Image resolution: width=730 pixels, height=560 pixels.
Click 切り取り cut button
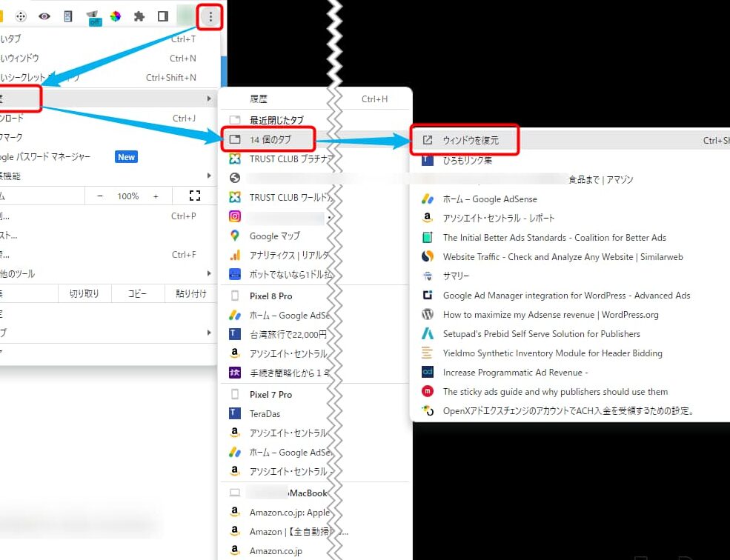(84, 294)
